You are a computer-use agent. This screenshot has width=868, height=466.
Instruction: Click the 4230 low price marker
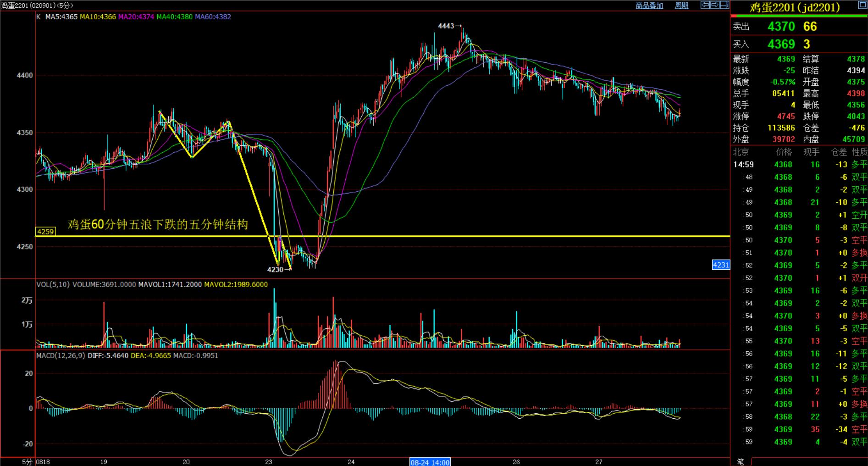(x=275, y=270)
